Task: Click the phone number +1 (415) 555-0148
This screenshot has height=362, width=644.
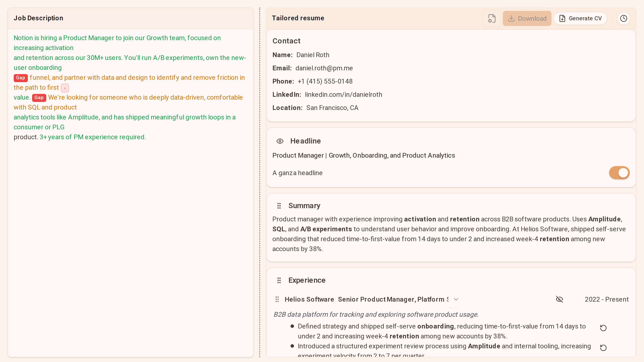Action: [x=325, y=81]
